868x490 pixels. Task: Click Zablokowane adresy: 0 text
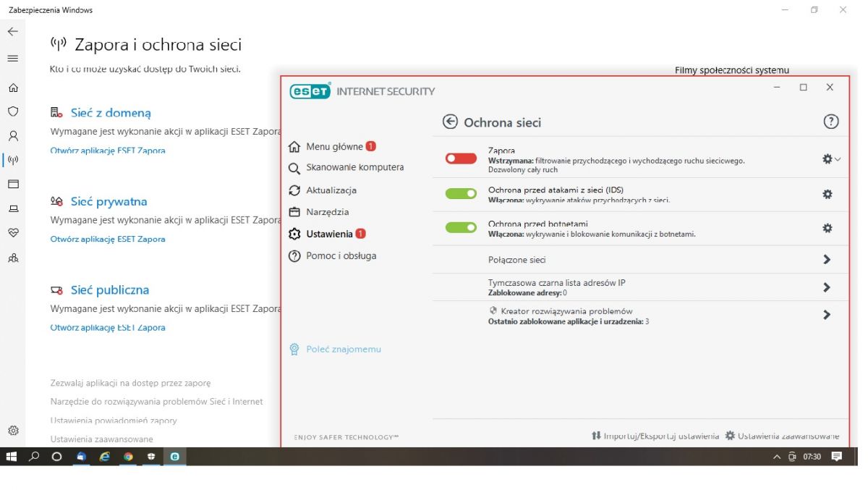[x=527, y=292]
